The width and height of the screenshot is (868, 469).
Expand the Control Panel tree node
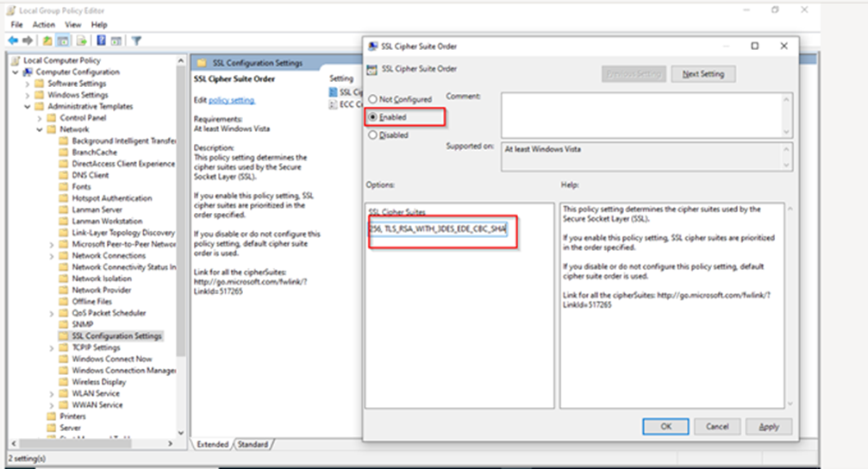click(x=40, y=118)
